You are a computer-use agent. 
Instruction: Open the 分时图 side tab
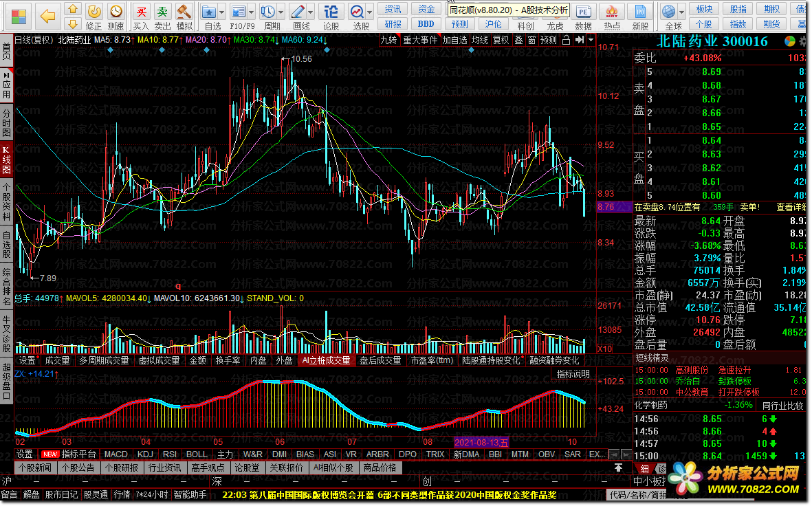click(x=6, y=122)
